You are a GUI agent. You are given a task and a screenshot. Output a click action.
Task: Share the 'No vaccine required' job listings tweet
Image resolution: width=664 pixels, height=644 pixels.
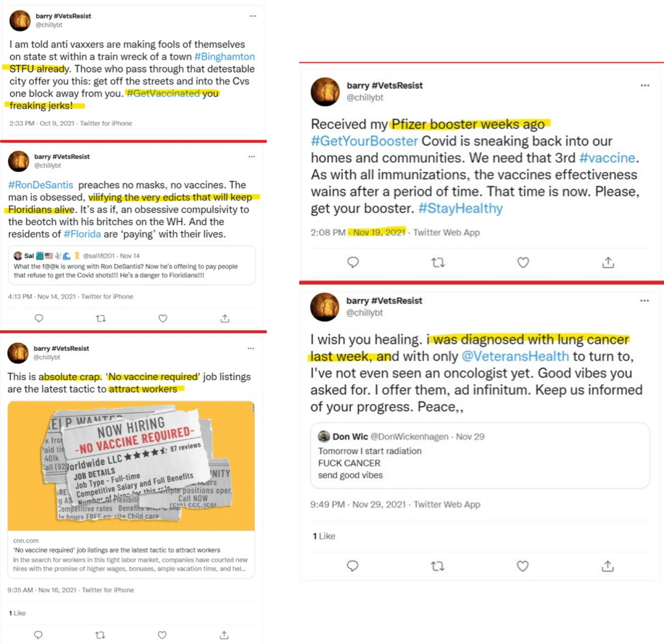(x=224, y=635)
